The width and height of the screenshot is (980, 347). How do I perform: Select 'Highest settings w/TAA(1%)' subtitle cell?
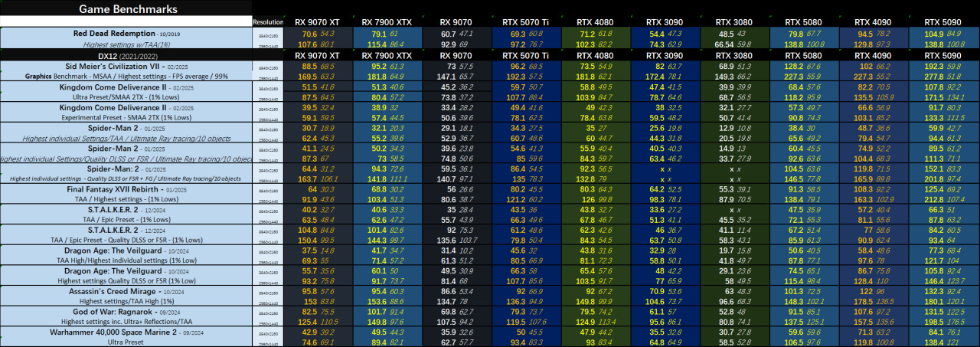tap(126, 45)
